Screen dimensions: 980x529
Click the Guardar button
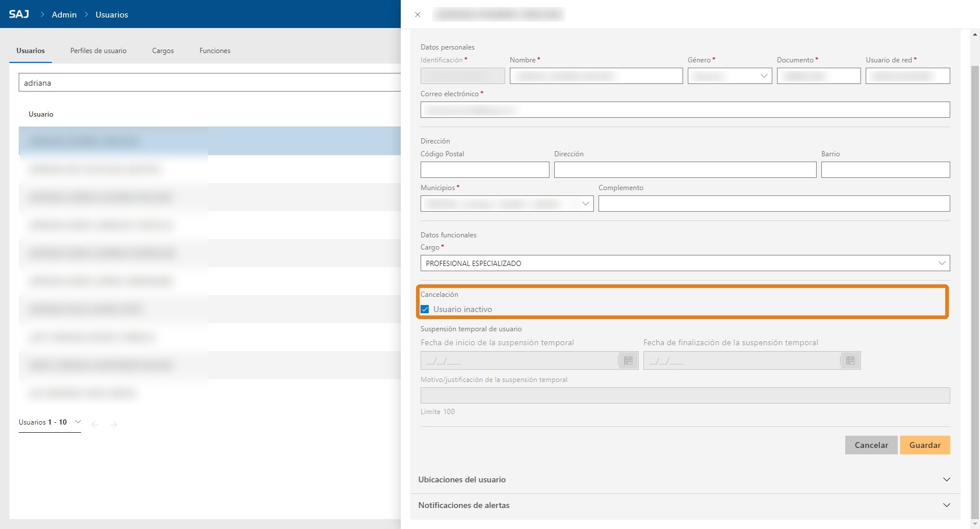coord(925,445)
